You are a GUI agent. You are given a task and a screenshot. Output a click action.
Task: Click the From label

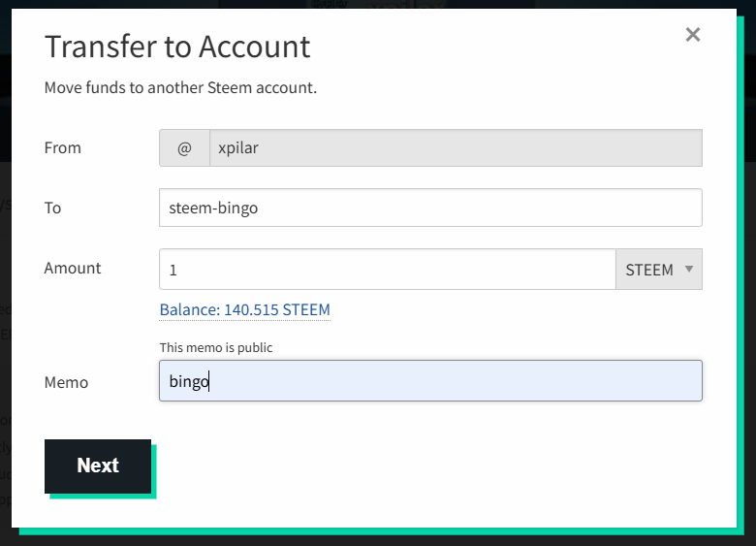click(63, 147)
